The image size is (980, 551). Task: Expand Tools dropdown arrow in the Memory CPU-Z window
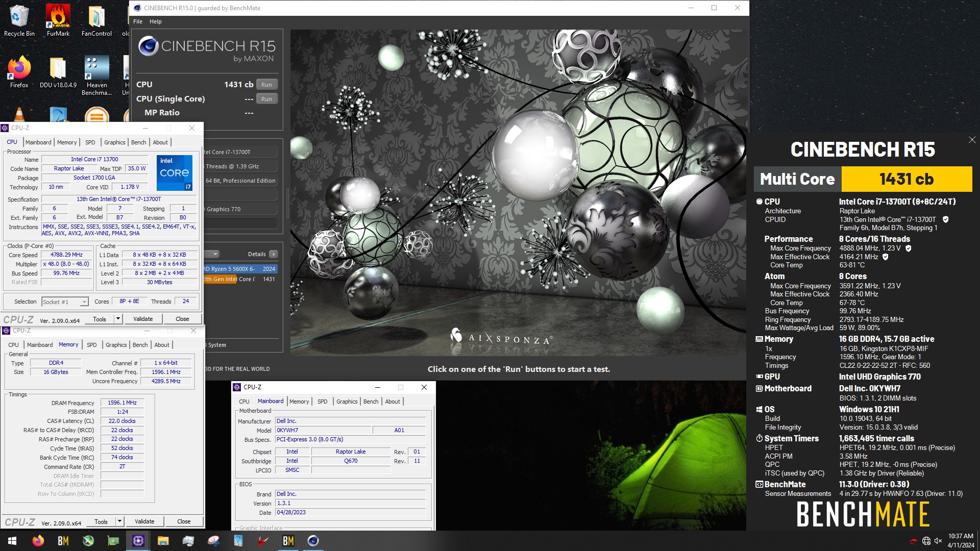(x=119, y=522)
